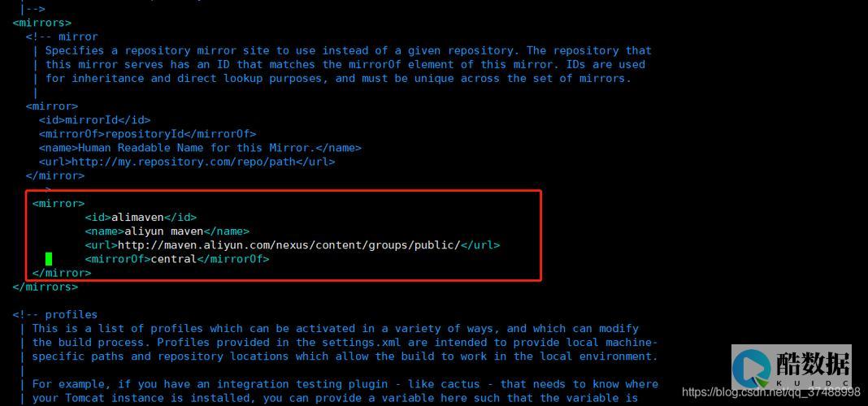Click the maven.aliyun.com nexus url line
This screenshot has width=868, height=406.
tap(293, 244)
